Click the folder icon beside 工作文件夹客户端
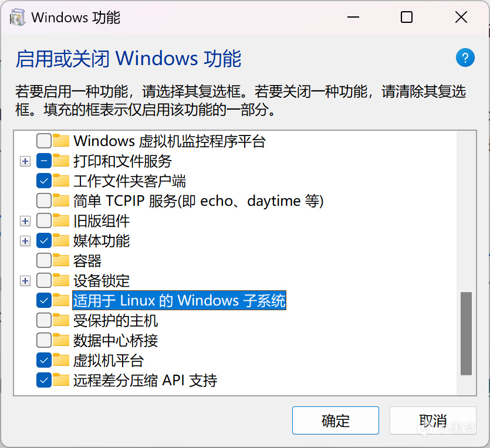The height and width of the screenshot is (448, 490). pos(61,181)
